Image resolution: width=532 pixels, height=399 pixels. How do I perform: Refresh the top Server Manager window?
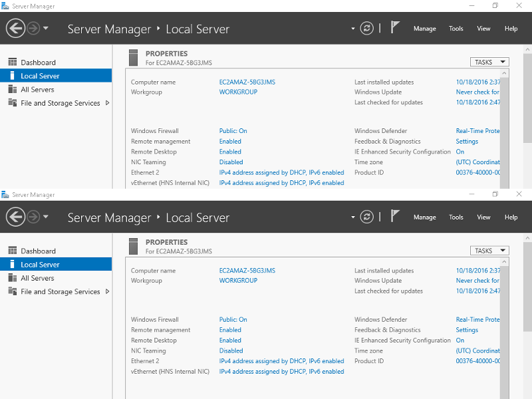click(x=367, y=28)
